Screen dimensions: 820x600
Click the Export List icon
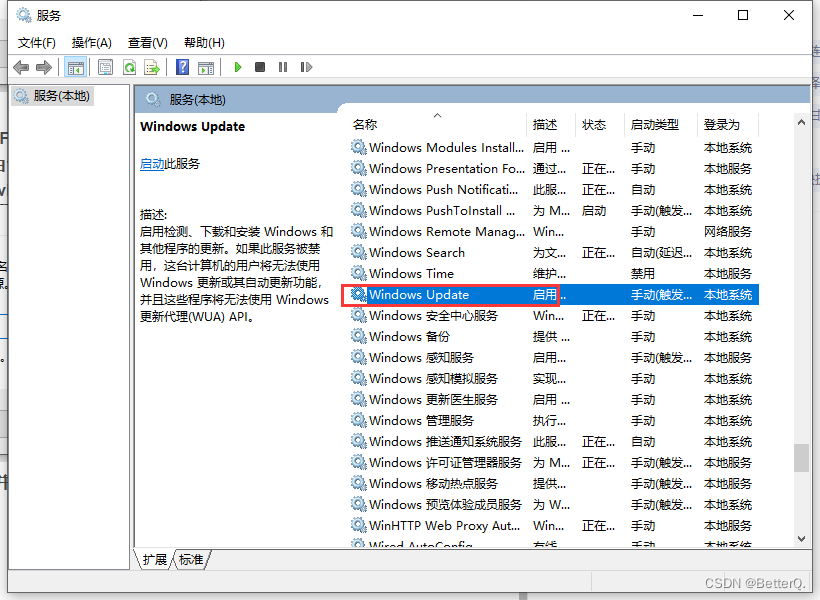pos(152,67)
